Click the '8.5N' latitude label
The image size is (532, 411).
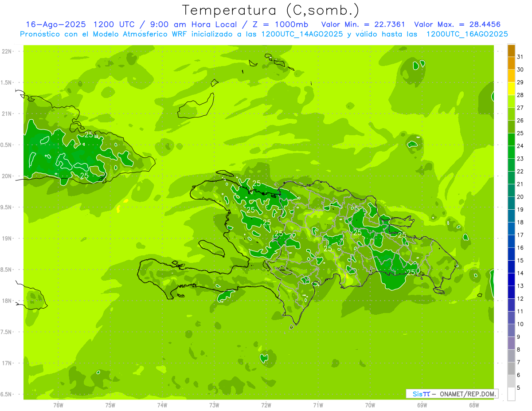[x=6, y=270]
